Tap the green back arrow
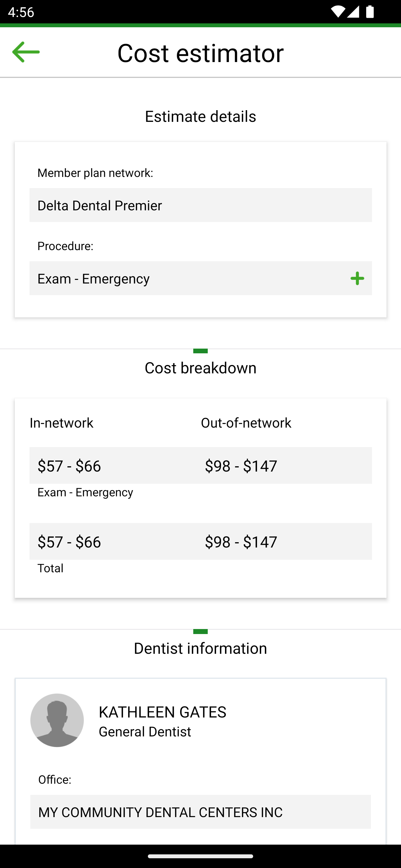 (x=26, y=52)
